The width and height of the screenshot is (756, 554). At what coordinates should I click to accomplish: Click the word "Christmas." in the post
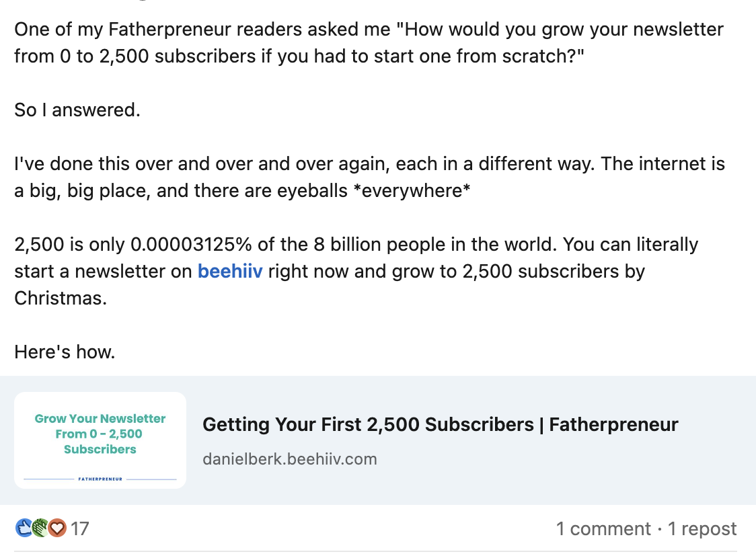(61, 298)
